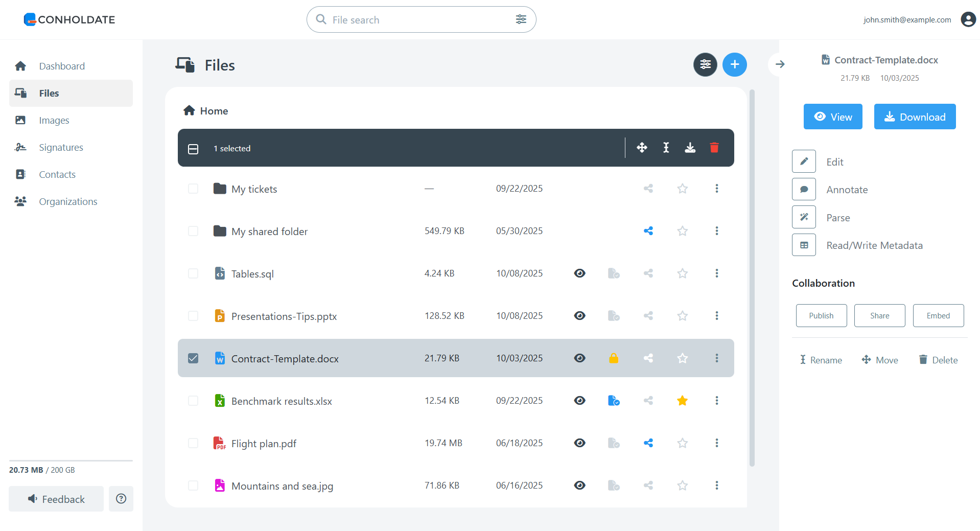Open the Organizations sidebar item
The width and height of the screenshot is (980, 531).
(x=68, y=201)
